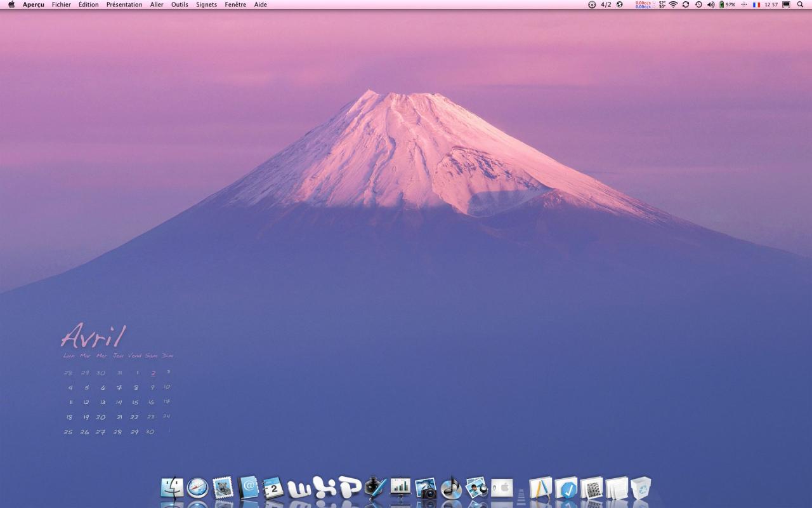Open ink bottle and pen app in Dock

pos(376,488)
